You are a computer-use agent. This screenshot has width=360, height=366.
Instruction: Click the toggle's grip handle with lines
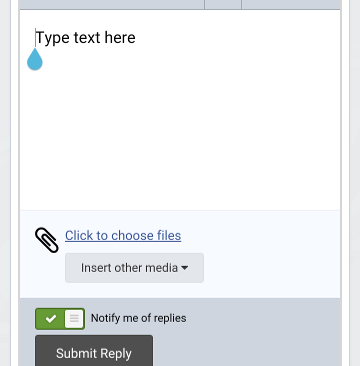pyautogui.click(x=74, y=319)
